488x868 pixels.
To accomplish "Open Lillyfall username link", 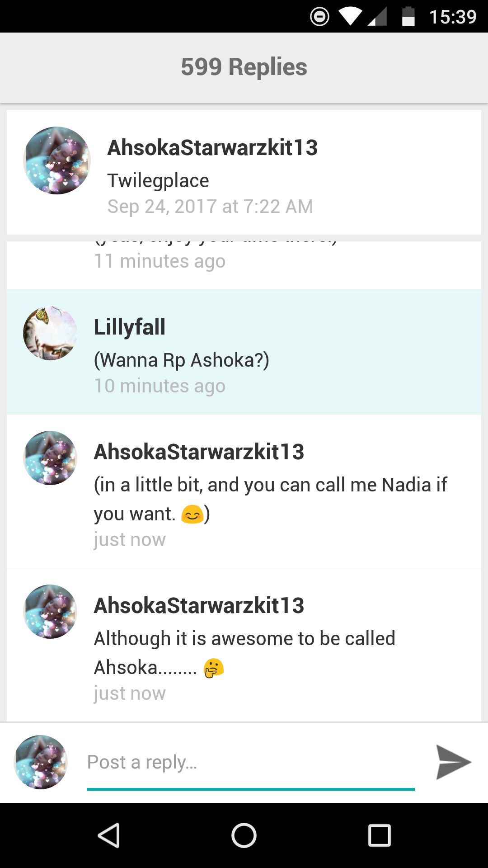I will [130, 327].
